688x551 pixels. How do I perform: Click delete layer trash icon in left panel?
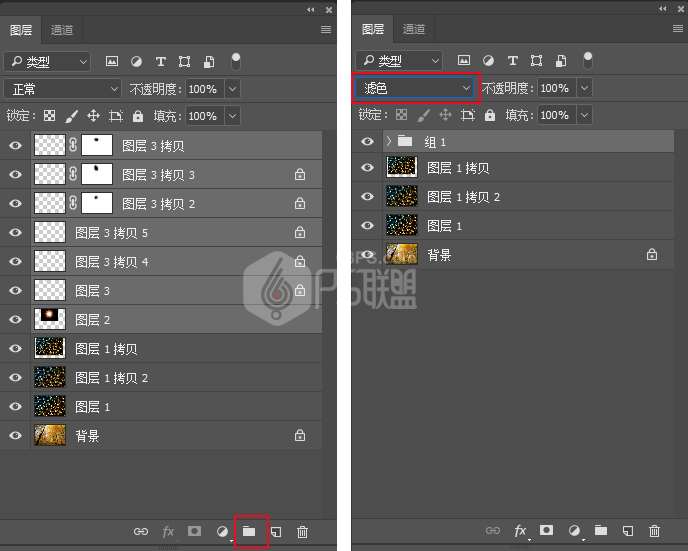(x=302, y=532)
